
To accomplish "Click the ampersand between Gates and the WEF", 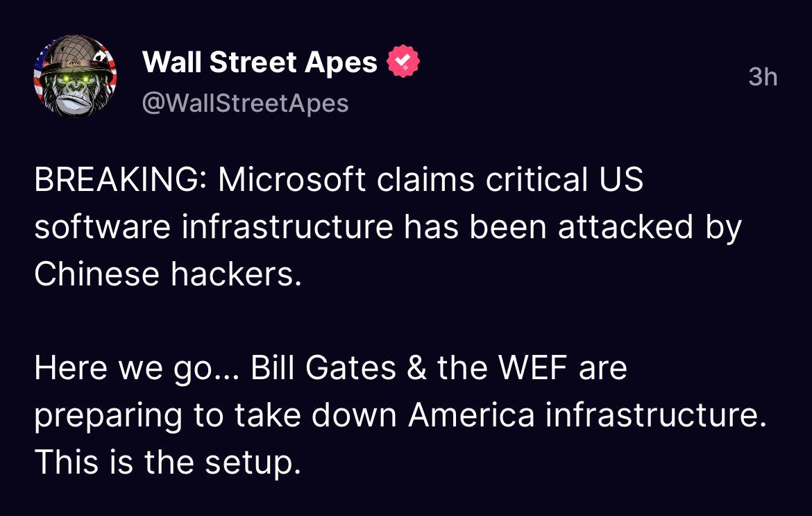I will pos(416,368).
